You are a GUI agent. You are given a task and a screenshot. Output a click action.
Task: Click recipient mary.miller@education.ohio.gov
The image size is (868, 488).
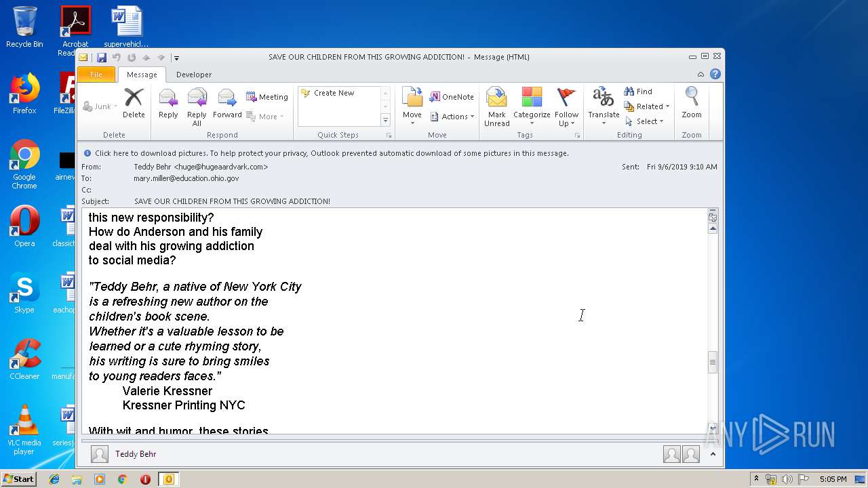[186, 178]
